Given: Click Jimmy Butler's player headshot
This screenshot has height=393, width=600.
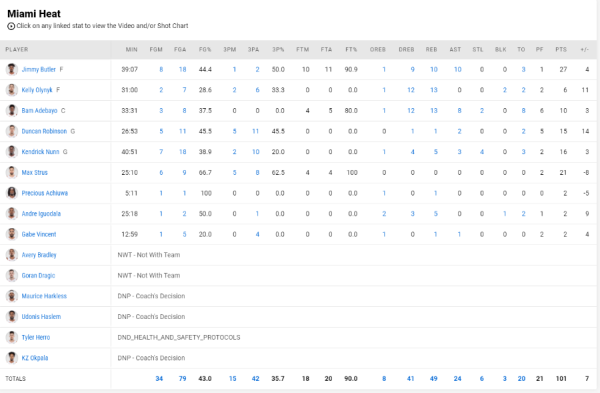Looking at the screenshot, I should coord(12,70).
